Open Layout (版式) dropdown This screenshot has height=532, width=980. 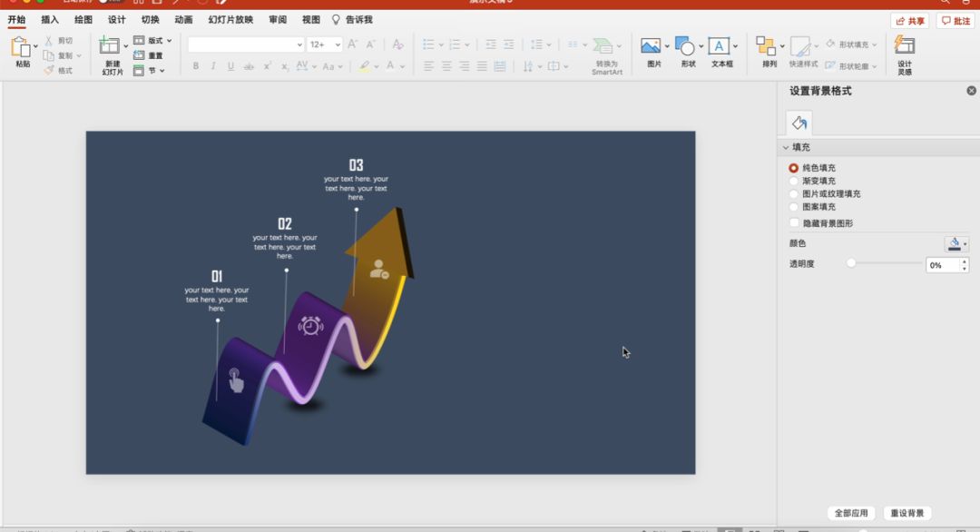pyautogui.click(x=152, y=41)
